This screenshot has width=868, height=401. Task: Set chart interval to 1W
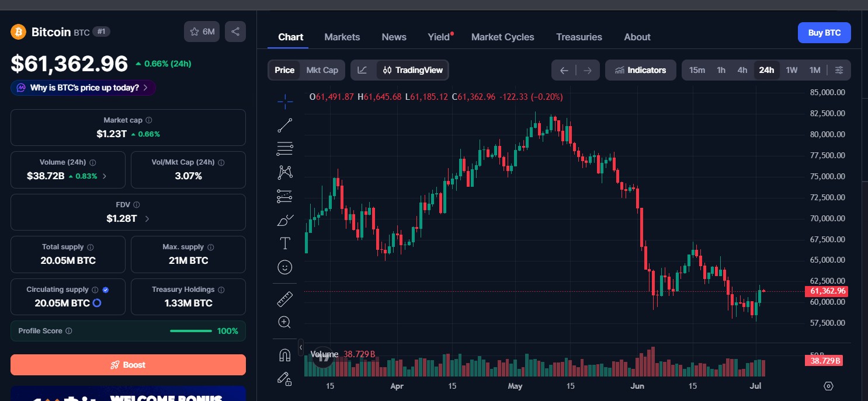pos(791,70)
